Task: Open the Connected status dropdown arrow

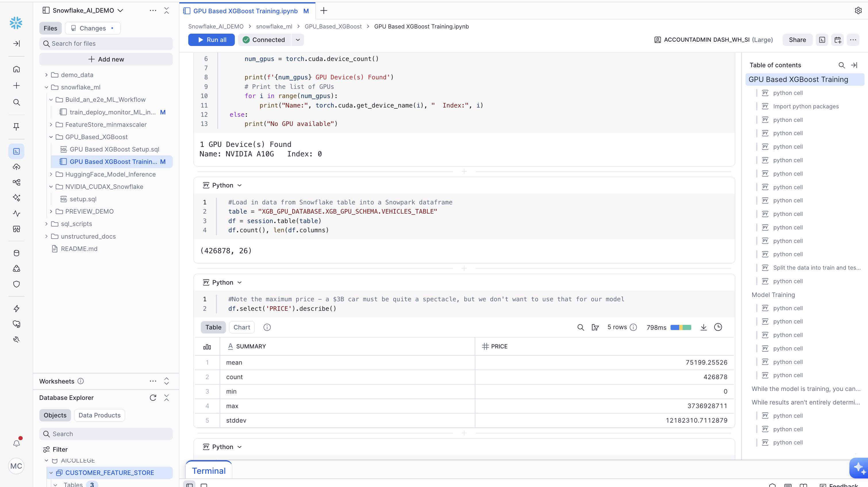Action: (298, 40)
